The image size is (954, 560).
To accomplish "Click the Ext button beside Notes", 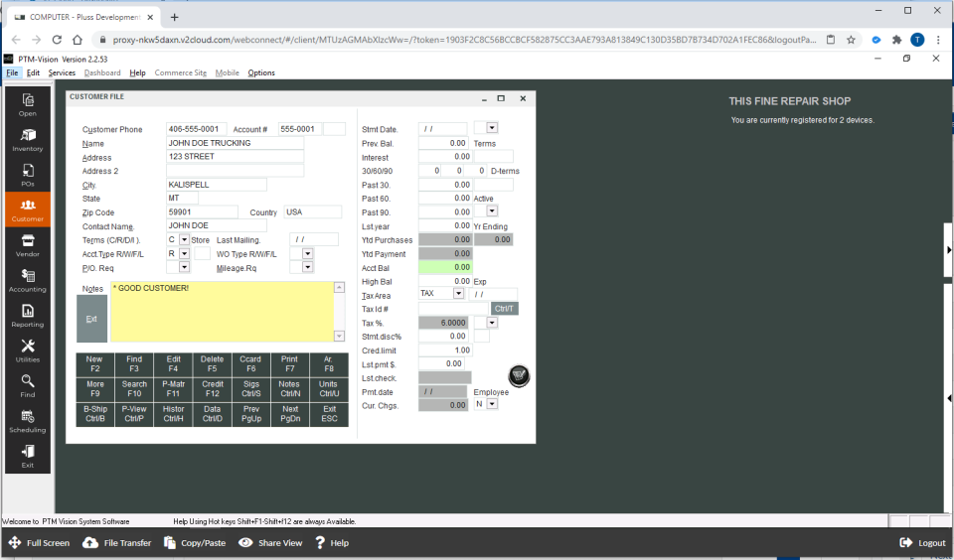I will coord(91,319).
